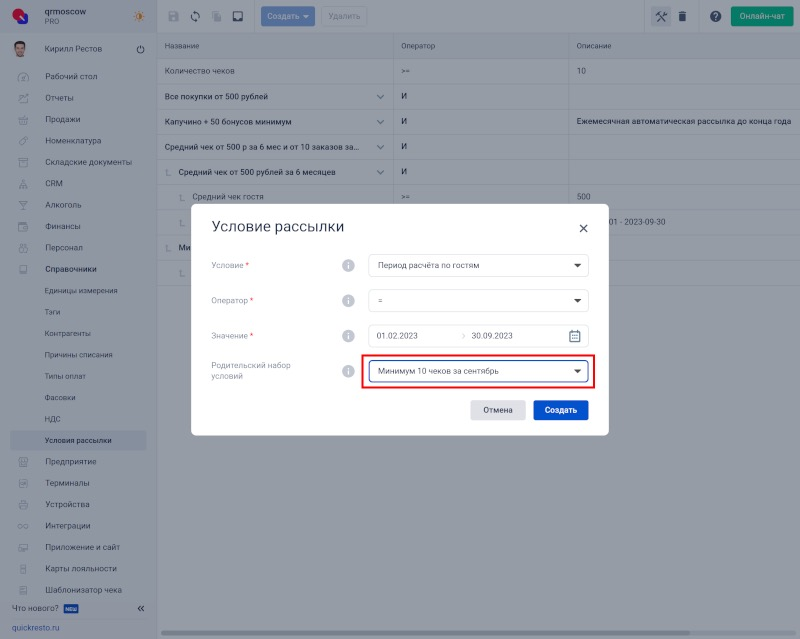Click the Интеграции link icon
800x639 pixels.
[x=23, y=526]
